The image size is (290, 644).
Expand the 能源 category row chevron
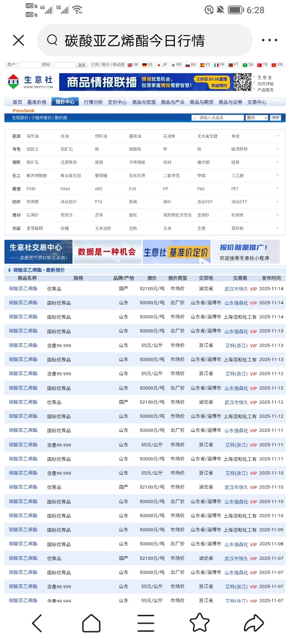click(278, 136)
